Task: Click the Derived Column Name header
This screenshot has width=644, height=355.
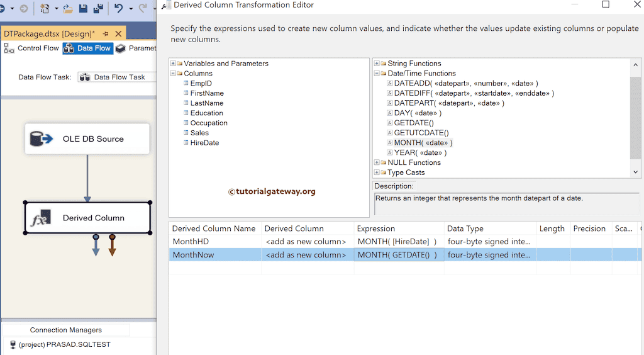Action: click(215, 228)
